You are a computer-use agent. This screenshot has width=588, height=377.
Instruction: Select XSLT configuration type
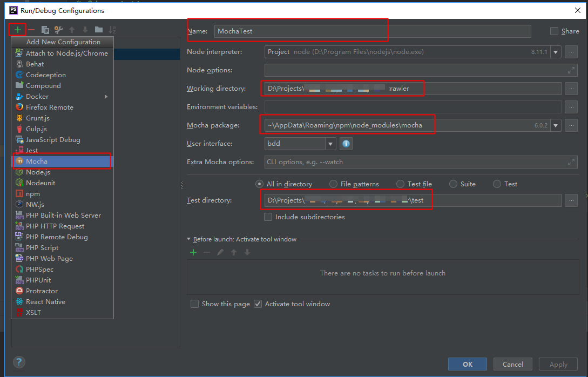(x=62, y=313)
